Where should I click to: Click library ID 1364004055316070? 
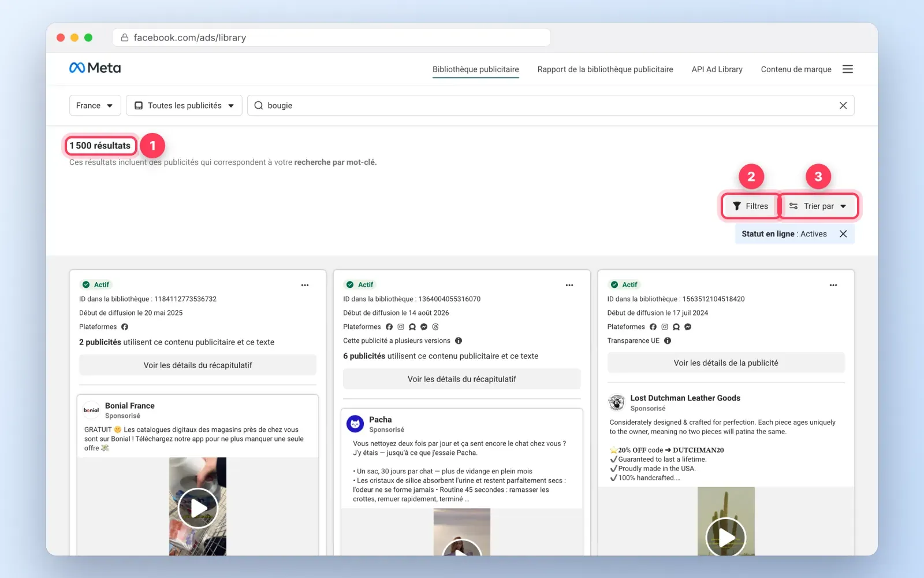(x=449, y=299)
